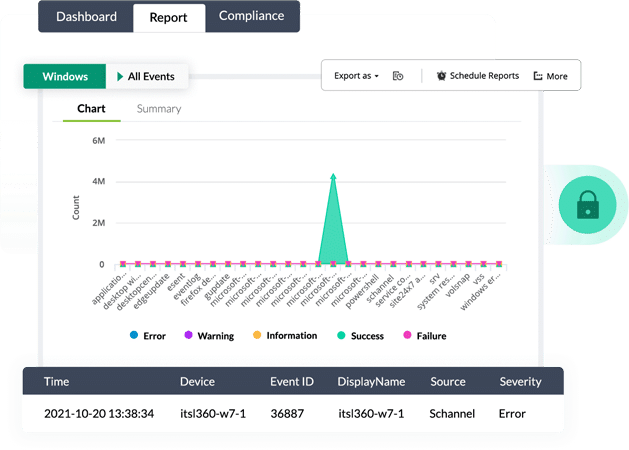Toggle the Information legend series
Viewport: 629px width, 450px height.
[x=285, y=335]
